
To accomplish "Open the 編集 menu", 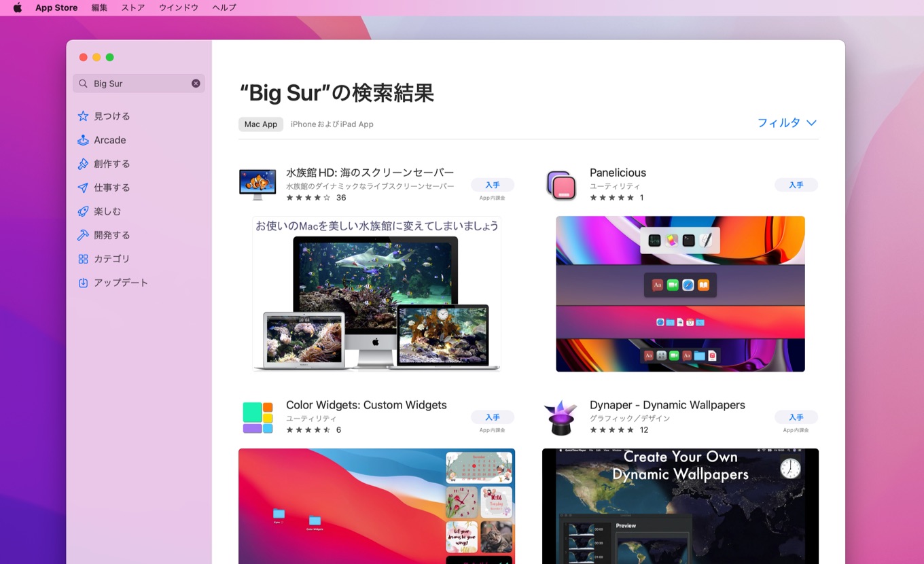I will click(99, 7).
